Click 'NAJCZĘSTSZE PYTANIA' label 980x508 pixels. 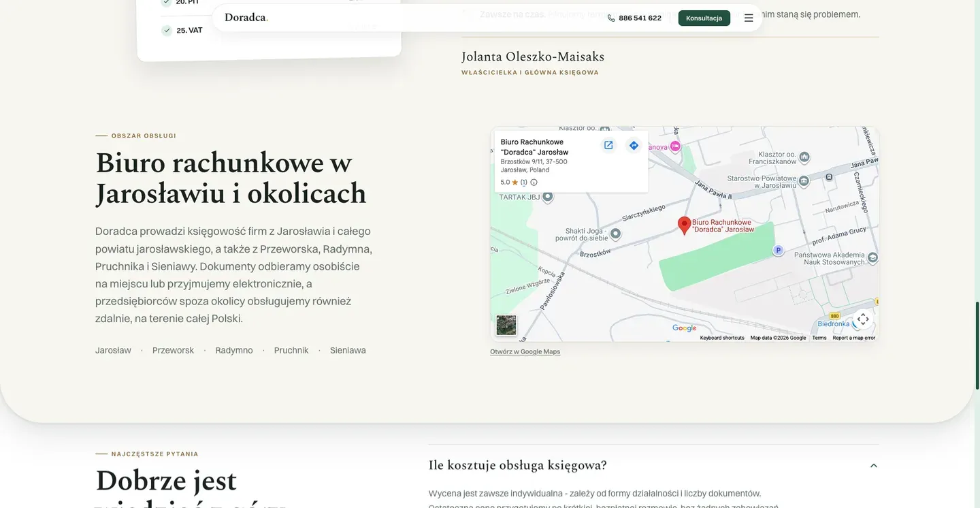point(155,454)
